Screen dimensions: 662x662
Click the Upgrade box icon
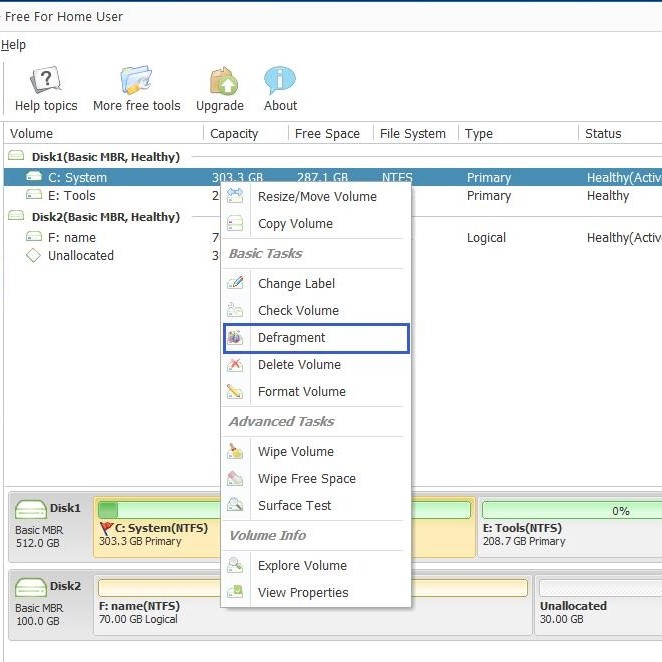[224, 80]
